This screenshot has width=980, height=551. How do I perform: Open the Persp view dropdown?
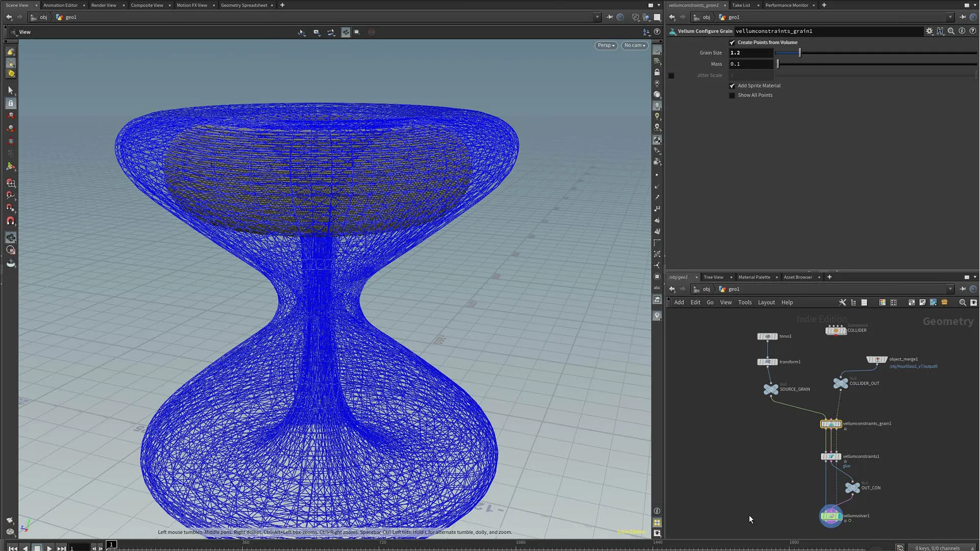(x=606, y=45)
